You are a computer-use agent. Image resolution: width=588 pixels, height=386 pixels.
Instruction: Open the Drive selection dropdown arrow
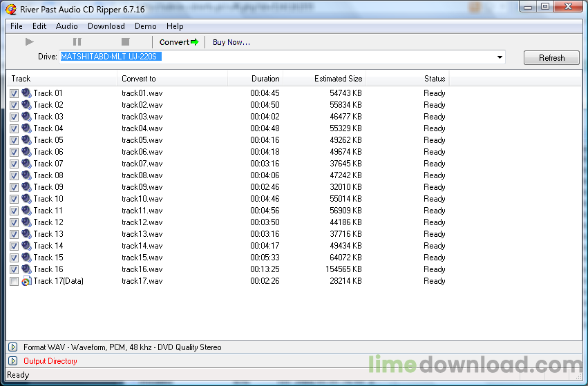(500, 57)
